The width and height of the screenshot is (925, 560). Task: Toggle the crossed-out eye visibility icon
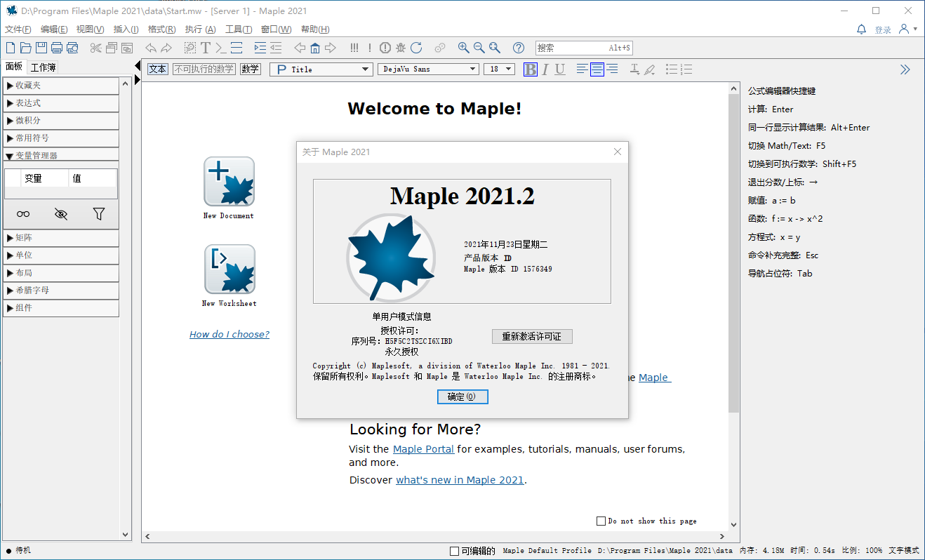pyautogui.click(x=61, y=214)
